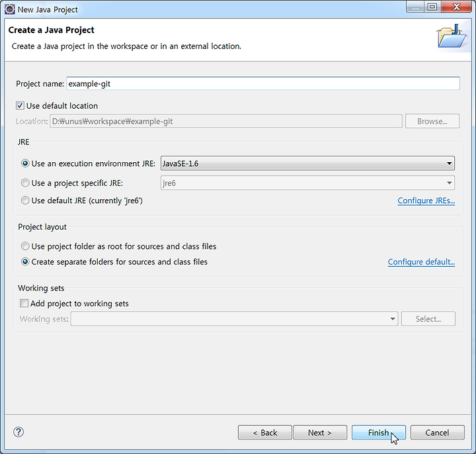
Task: Close the New Java Project window
Action: pyautogui.click(x=456, y=7)
